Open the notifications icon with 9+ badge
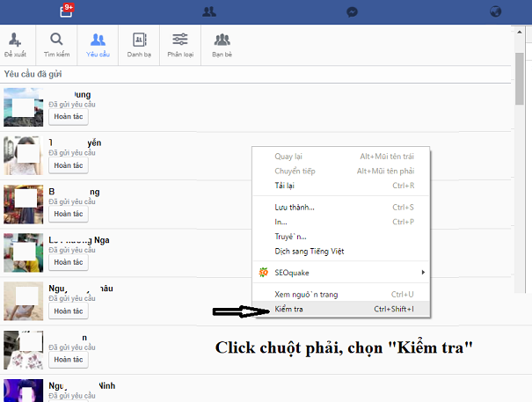Image resolution: width=532 pixels, height=402 pixels. [67, 11]
